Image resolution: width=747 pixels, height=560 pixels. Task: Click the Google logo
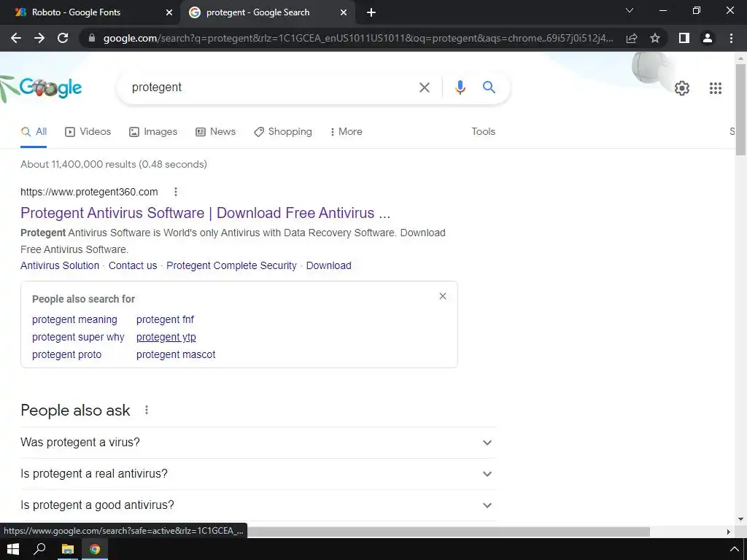pyautogui.click(x=50, y=87)
